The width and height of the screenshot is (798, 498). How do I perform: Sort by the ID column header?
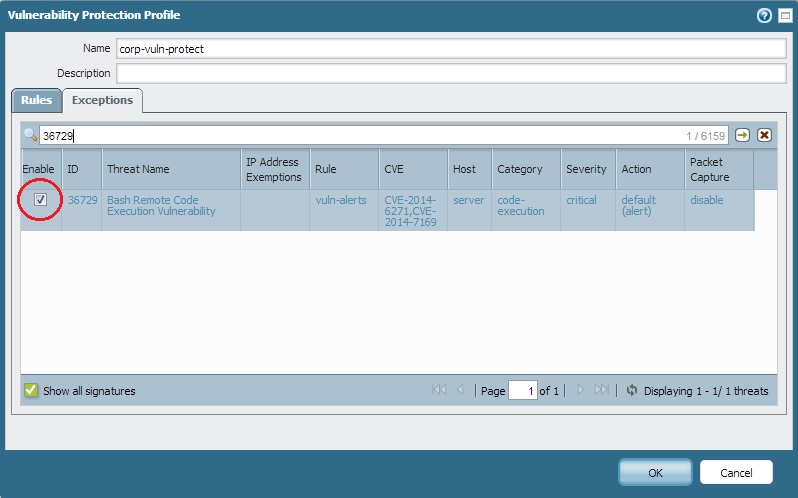tap(81, 169)
